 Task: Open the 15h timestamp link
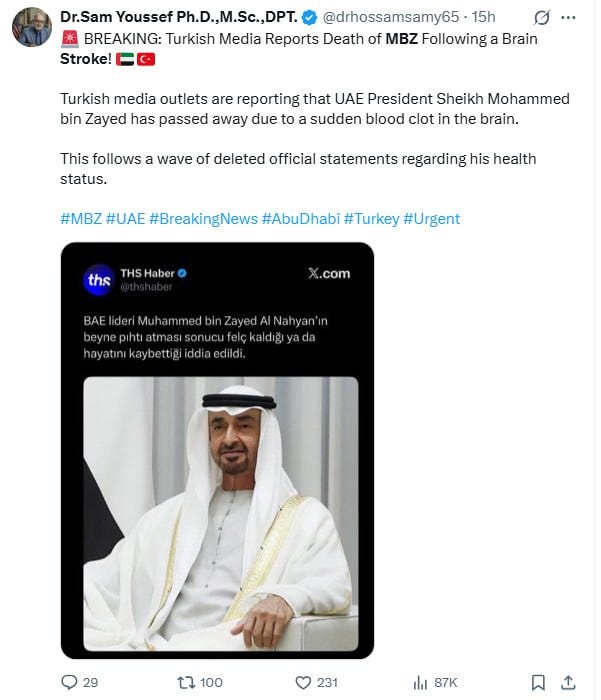pyautogui.click(x=484, y=18)
